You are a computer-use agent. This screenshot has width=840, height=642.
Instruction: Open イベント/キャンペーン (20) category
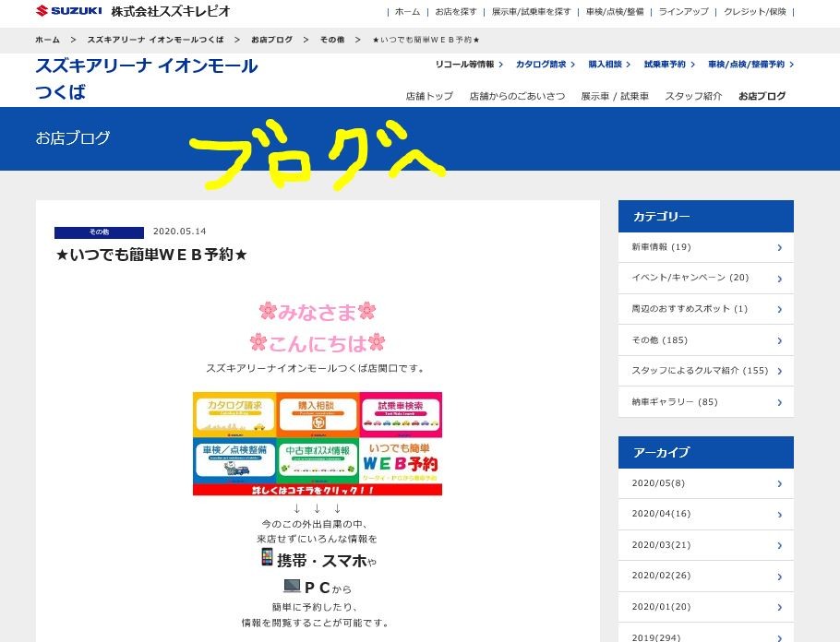pyautogui.click(x=705, y=278)
